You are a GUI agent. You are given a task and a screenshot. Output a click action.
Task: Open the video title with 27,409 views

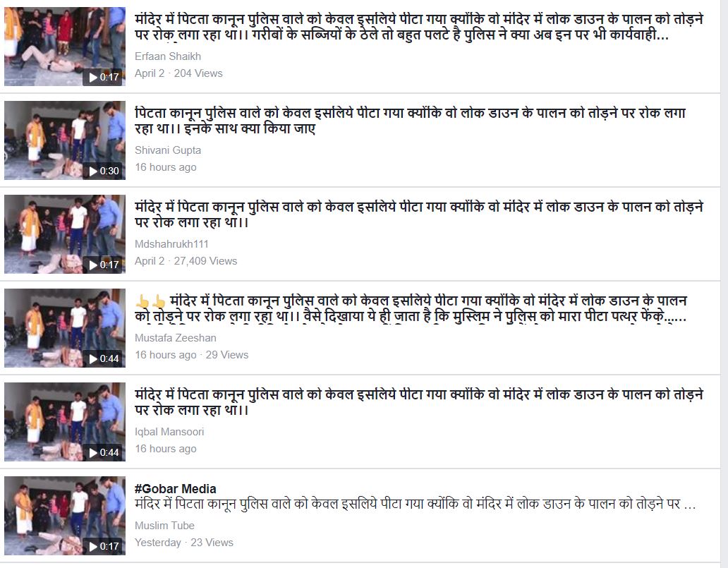point(419,214)
